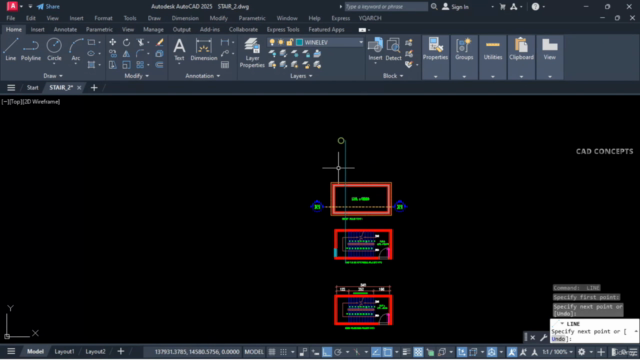The image size is (640, 360).
Task: Toggle the lock icon of WINELEV layer
Action: 290,42
